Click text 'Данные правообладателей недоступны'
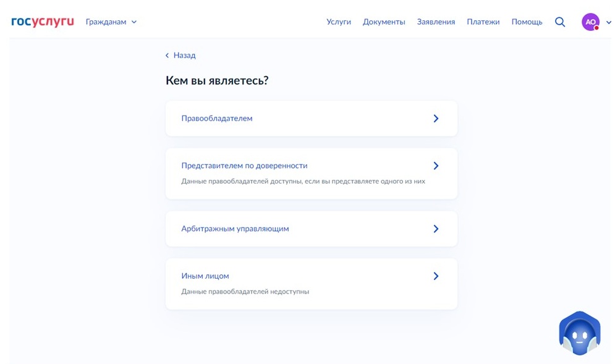 pyautogui.click(x=245, y=292)
